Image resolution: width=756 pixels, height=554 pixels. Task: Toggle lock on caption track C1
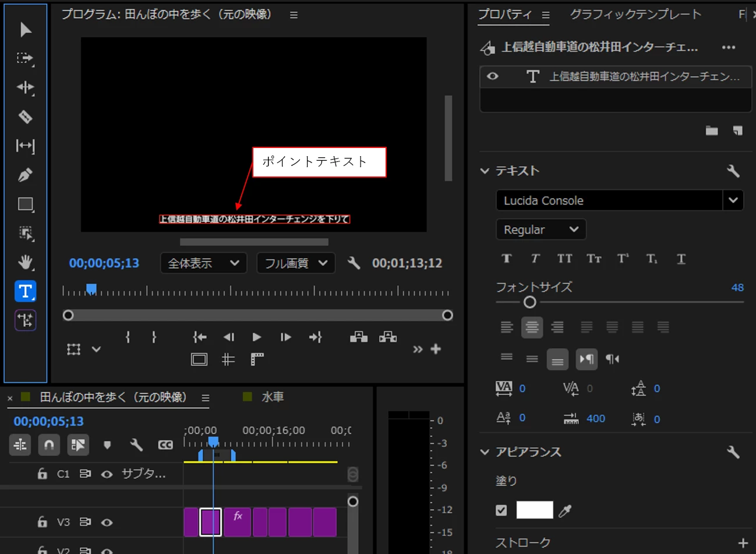(x=42, y=474)
